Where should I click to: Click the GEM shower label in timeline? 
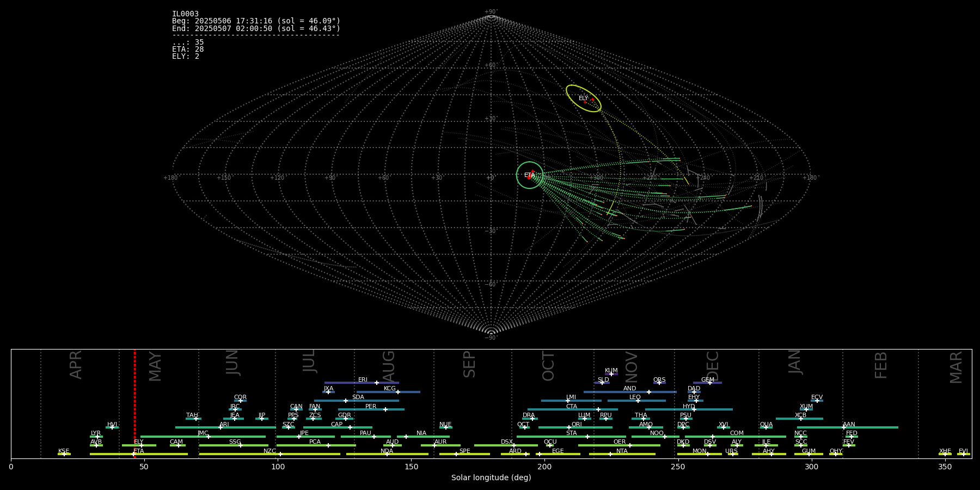point(708,380)
